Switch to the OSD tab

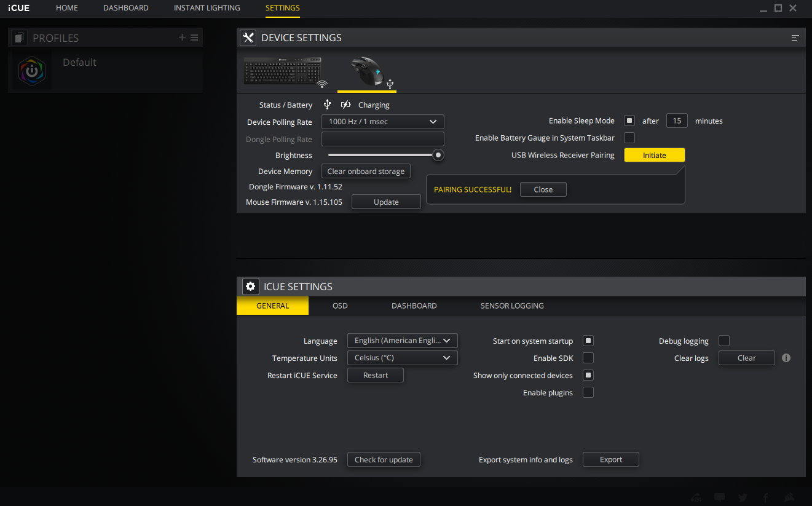340,306
